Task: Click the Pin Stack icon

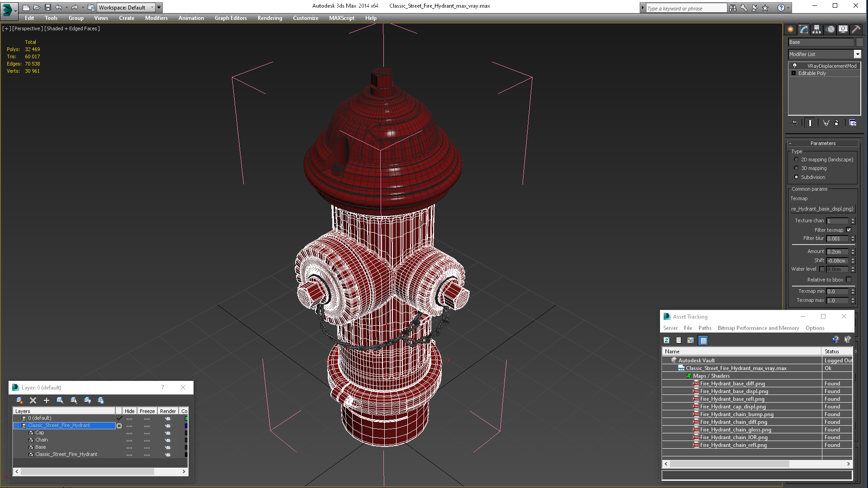Action: pos(794,123)
